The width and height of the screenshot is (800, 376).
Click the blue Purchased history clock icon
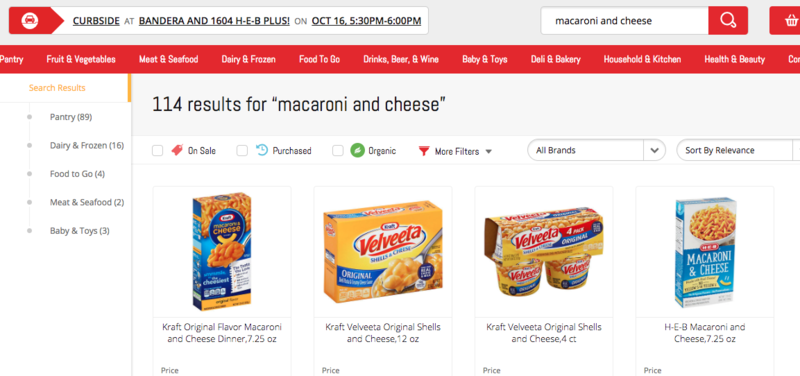click(262, 150)
